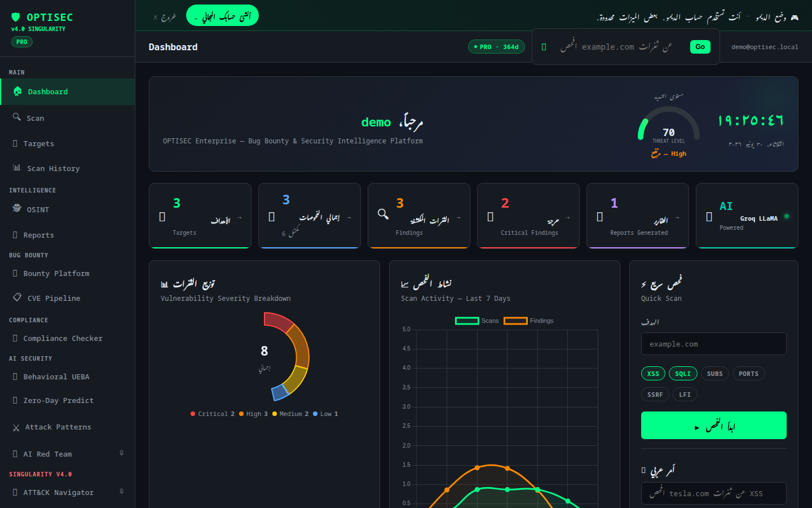This screenshot has width=812, height=508.
Task: Click the lock icon beside AI Red Team
Action: pos(121,453)
